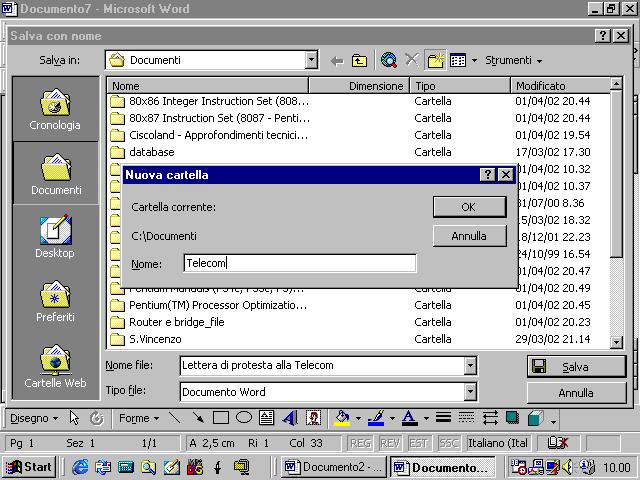This screenshot has height=480, width=640.
Task: Open the Preferiti place in sidebar
Action: 55,301
